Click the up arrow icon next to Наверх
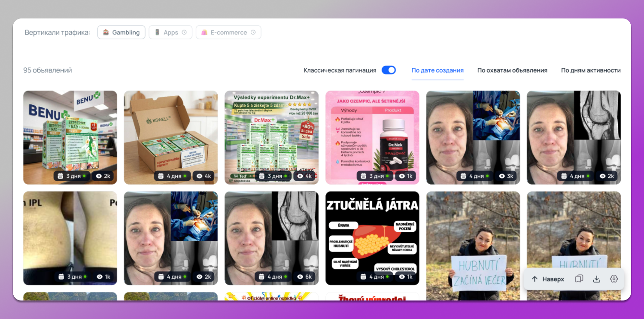Screen dimensions: 644x319 pos(535,279)
